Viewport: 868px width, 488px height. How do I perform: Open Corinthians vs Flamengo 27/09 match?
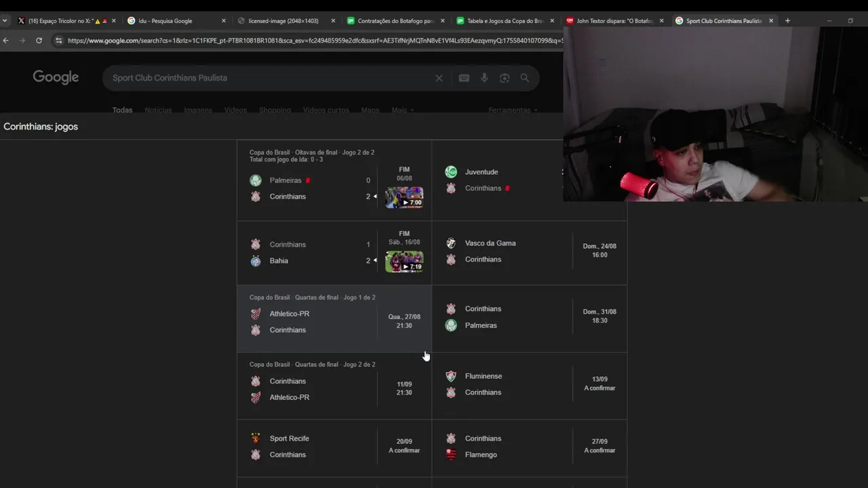click(x=530, y=447)
